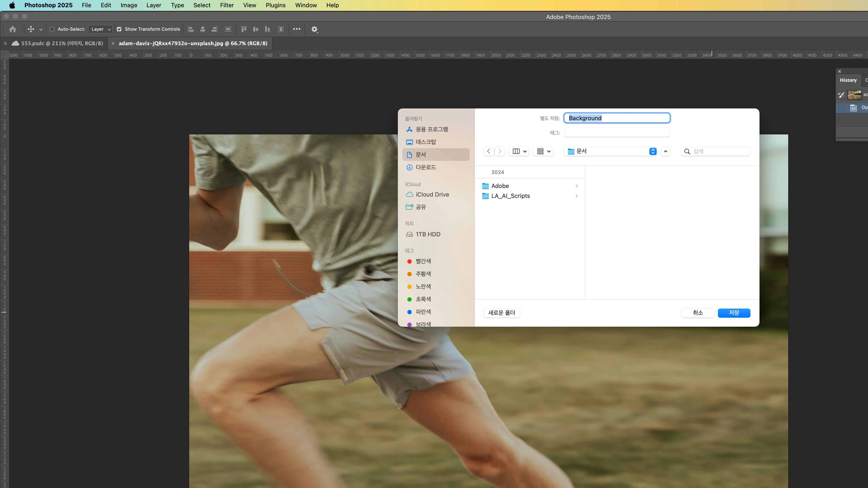Screen dimensions: 868x488
Task: Uncheck Show Transform Controls
Action: pyautogui.click(x=119, y=29)
